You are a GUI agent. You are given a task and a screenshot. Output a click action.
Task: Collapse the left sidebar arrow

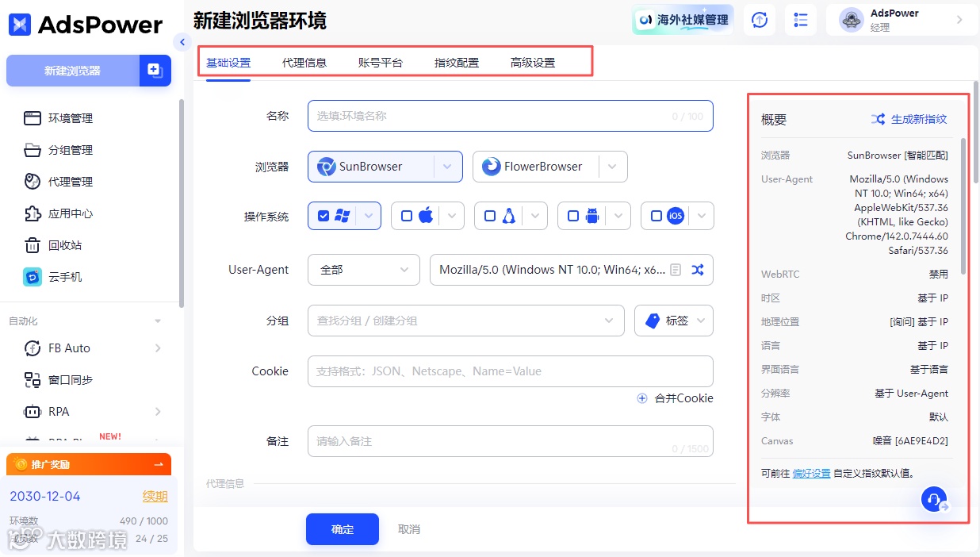[182, 42]
